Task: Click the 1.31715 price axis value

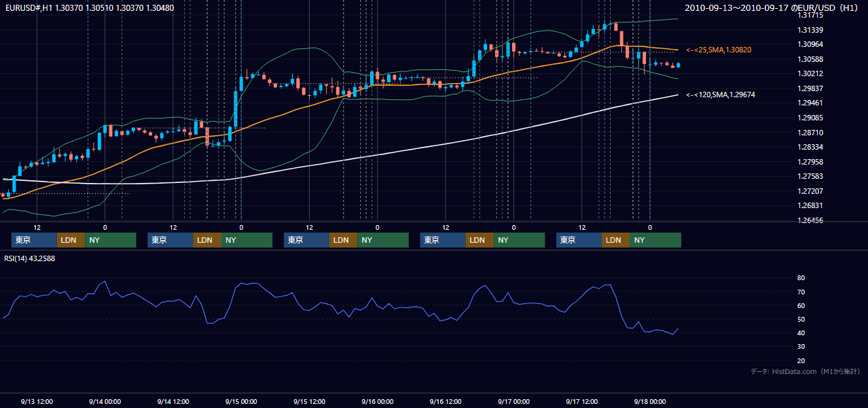Action: [x=810, y=15]
